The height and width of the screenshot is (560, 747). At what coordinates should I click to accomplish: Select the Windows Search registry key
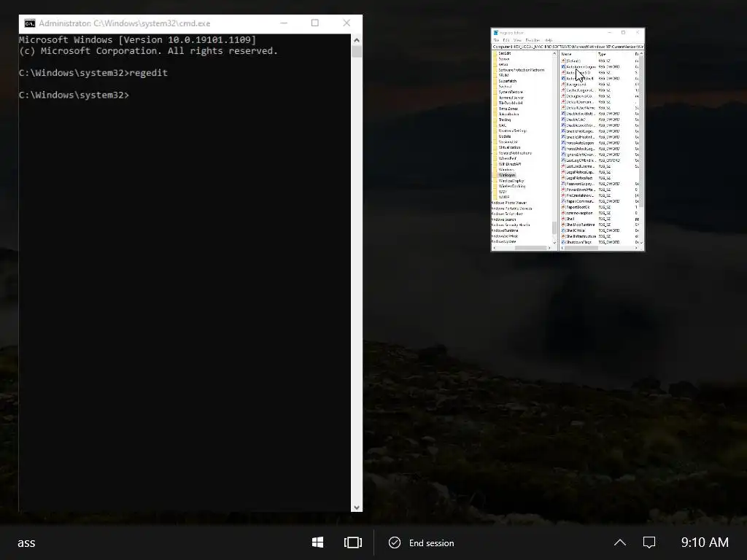[x=503, y=219]
